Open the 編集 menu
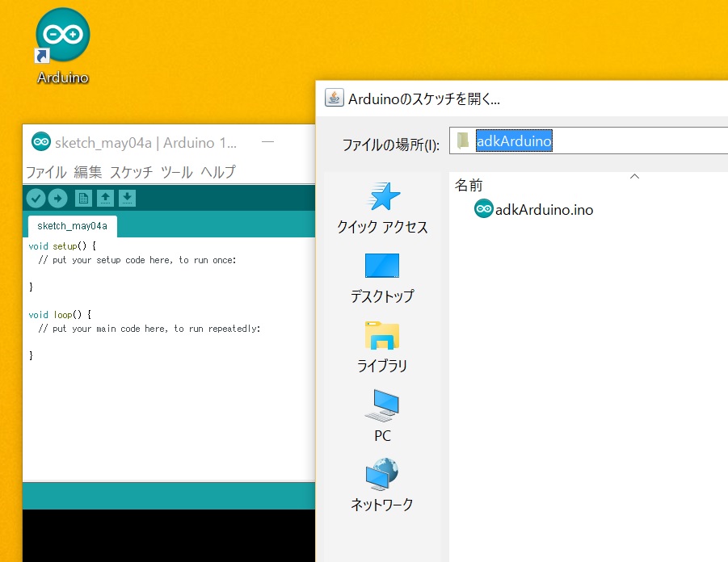 (88, 172)
